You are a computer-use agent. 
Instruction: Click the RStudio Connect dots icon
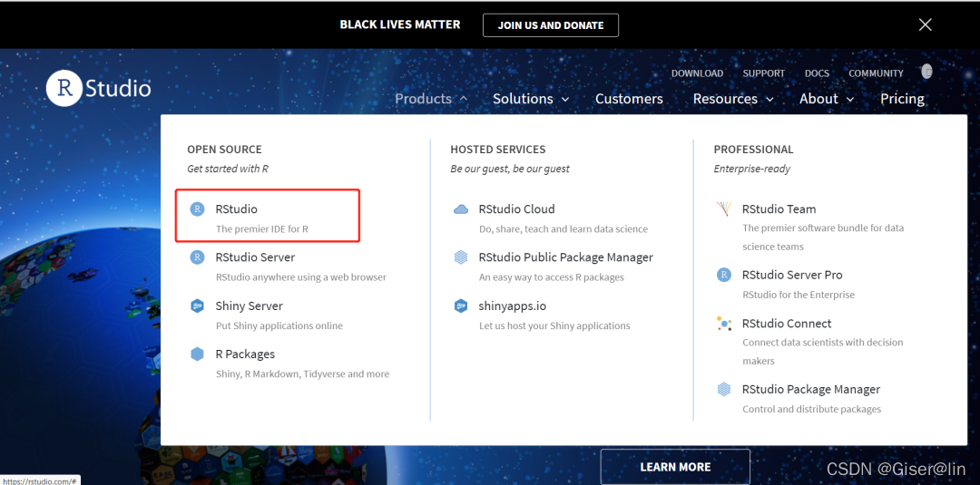click(724, 324)
